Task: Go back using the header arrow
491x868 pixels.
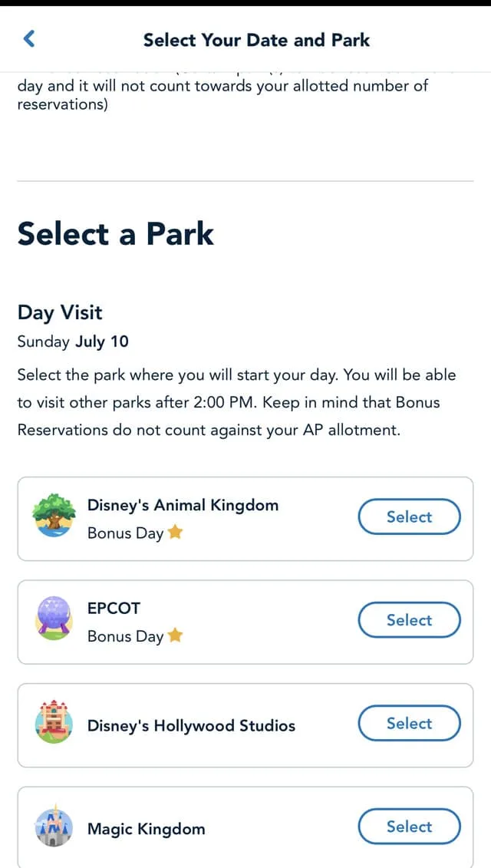Action: click(29, 39)
